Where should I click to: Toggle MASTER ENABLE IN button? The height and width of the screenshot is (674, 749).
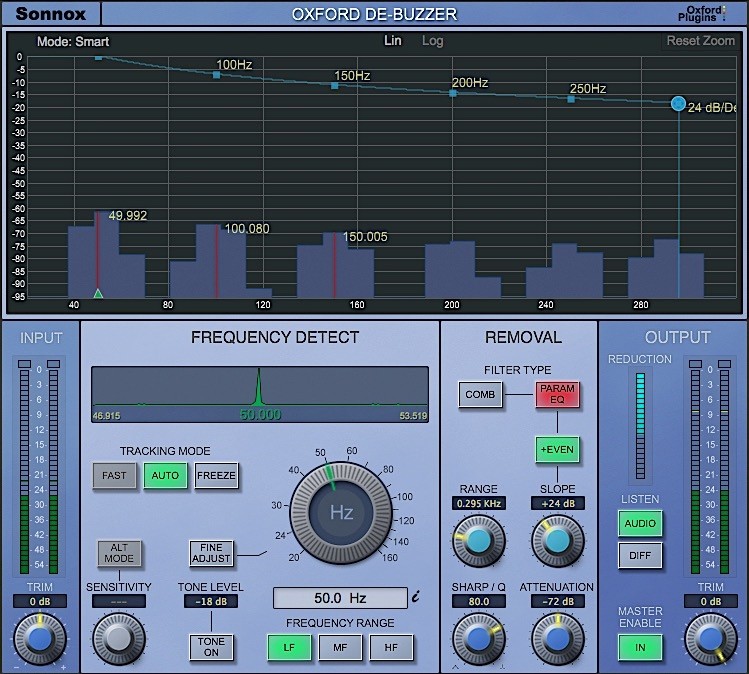[640, 647]
